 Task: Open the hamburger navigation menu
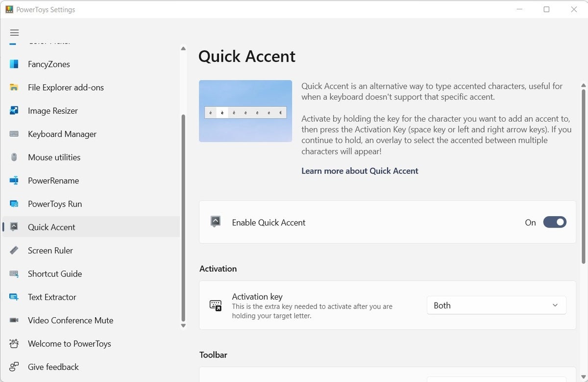pos(14,33)
